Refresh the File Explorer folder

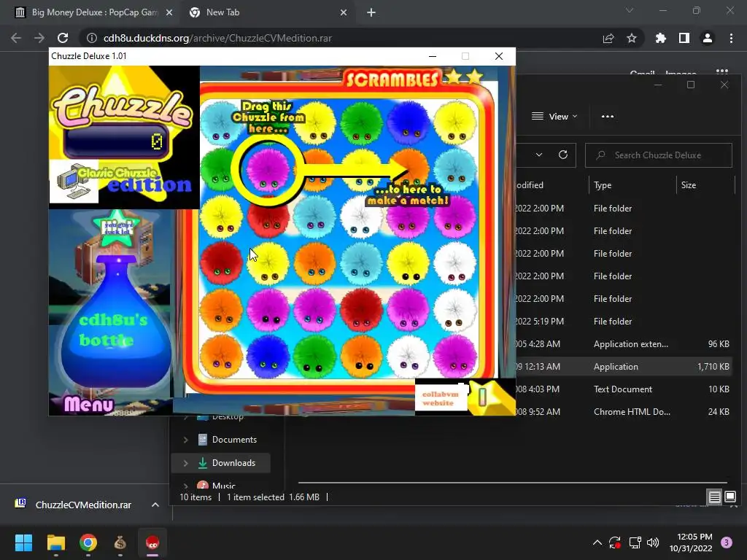[x=562, y=155]
